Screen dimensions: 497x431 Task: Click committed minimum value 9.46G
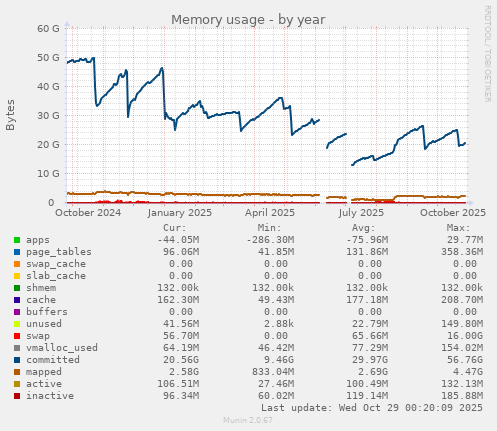click(x=279, y=360)
